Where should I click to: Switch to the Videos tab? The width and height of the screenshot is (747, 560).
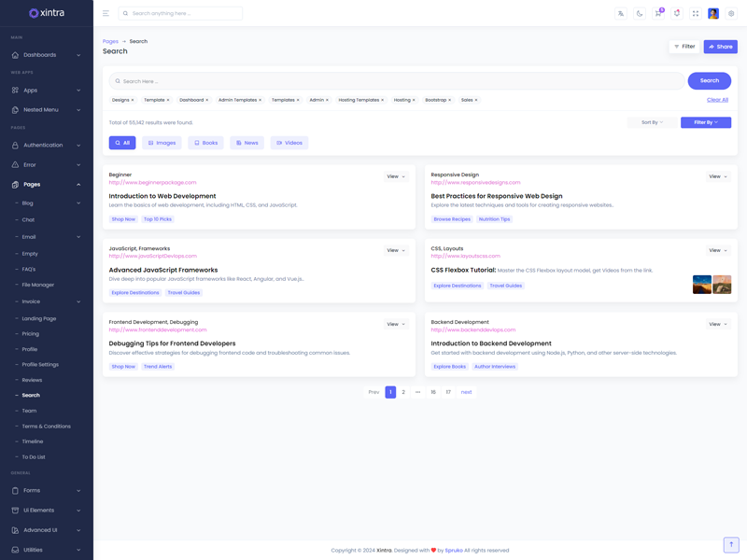point(289,143)
